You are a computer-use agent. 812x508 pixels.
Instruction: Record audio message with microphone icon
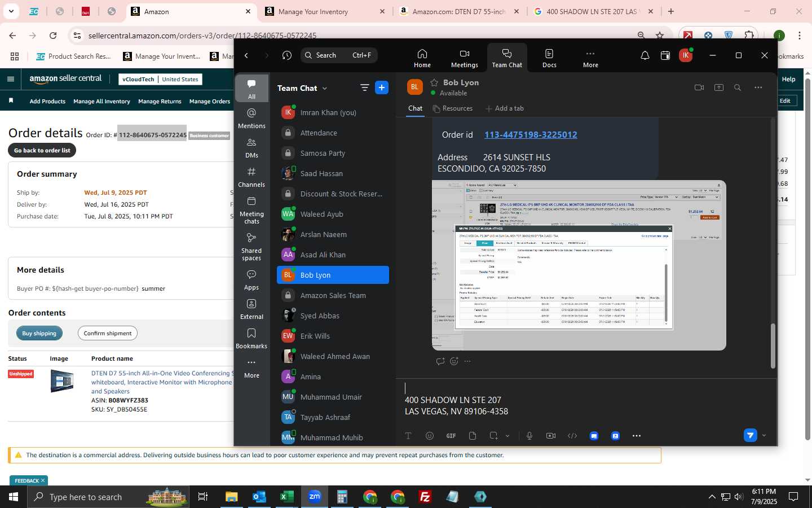529,436
